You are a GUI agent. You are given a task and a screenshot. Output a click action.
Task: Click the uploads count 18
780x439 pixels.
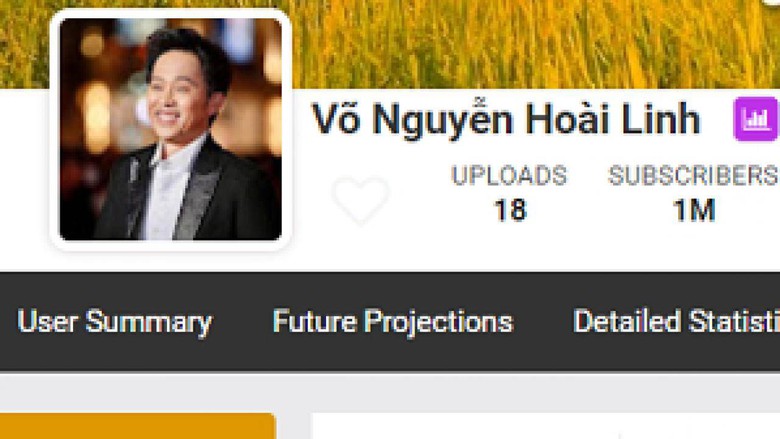point(510,210)
